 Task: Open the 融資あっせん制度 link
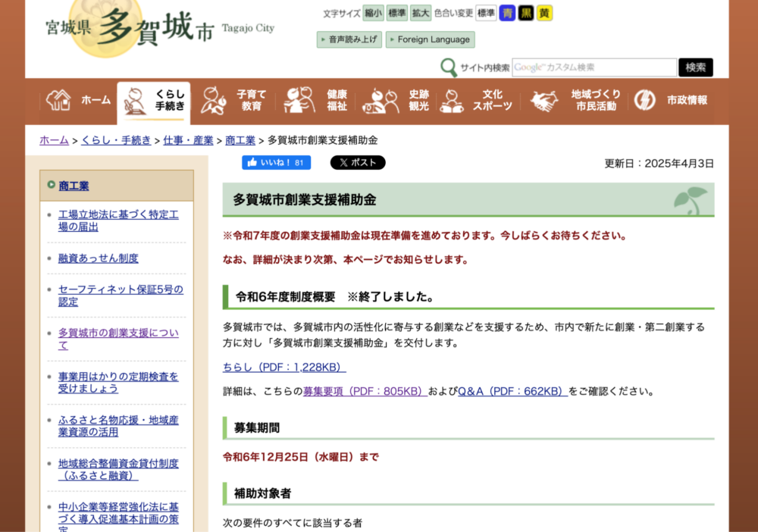coord(98,258)
